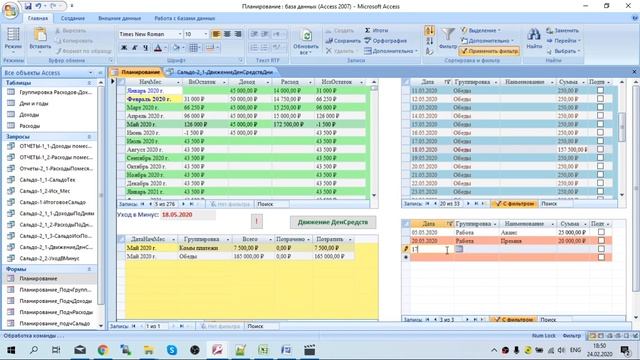The width and height of the screenshot is (640, 360).
Task: Toggle Подв checkbox for 23.05.2020 Обеды
Action: (600, 191)
